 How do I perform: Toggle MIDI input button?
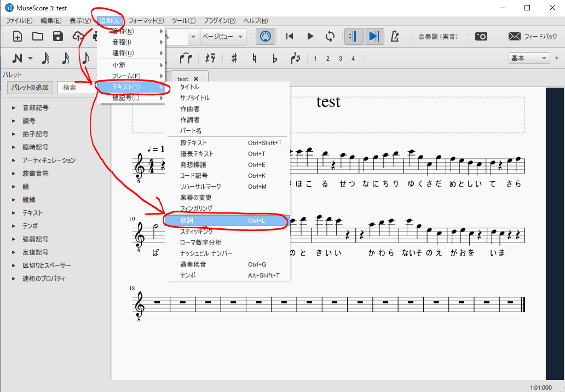[x=266, y=36]
